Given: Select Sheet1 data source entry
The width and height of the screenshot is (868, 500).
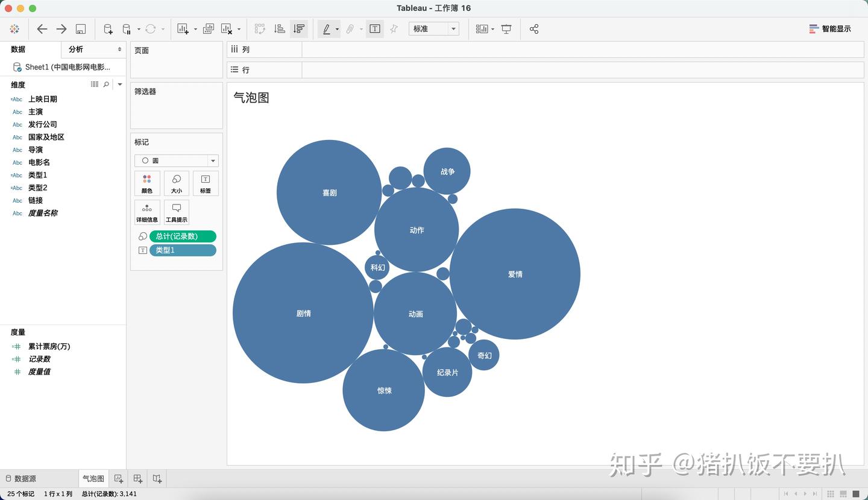Looking at the screenshot, I should [x=62, y=67].
